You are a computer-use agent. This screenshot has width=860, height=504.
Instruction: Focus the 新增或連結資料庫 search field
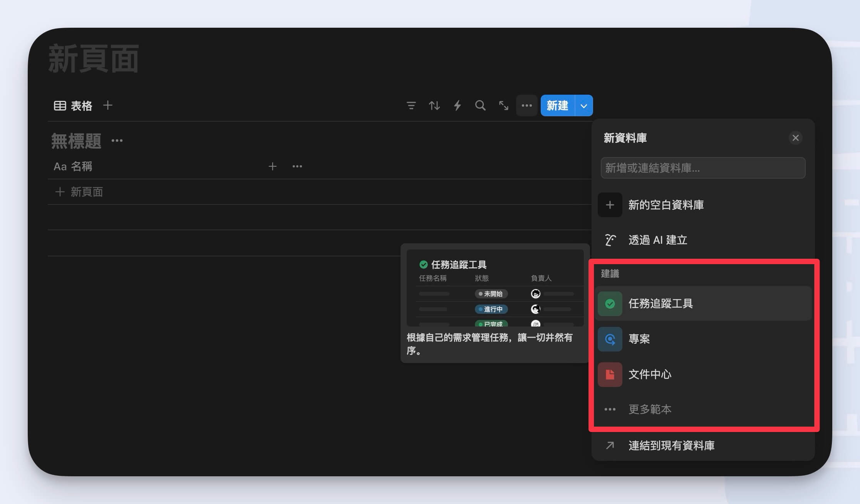[x=702, y=168]
